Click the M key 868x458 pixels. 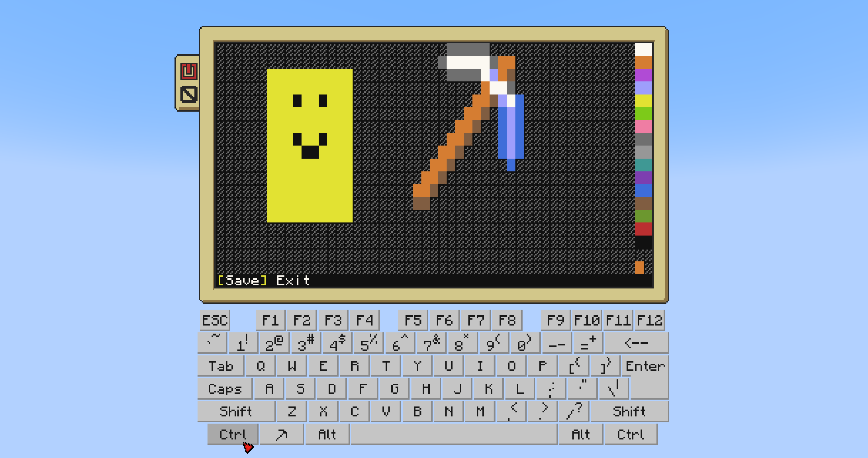(480, 411)
